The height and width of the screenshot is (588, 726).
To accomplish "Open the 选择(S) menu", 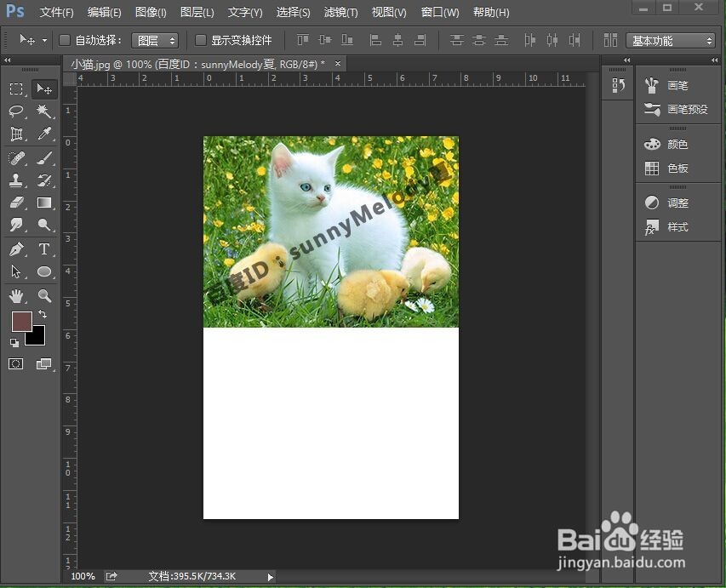I will 293,13.
